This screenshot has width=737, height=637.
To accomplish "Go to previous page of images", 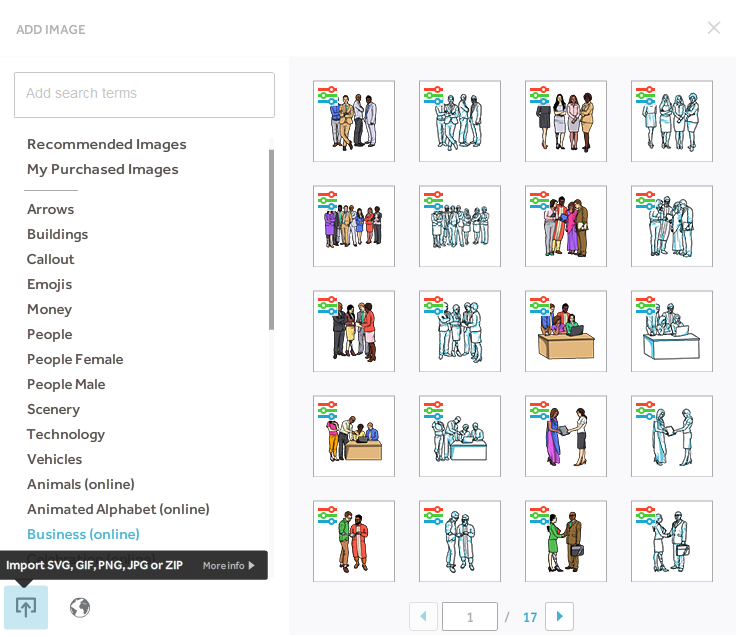I will coord(423,616).
